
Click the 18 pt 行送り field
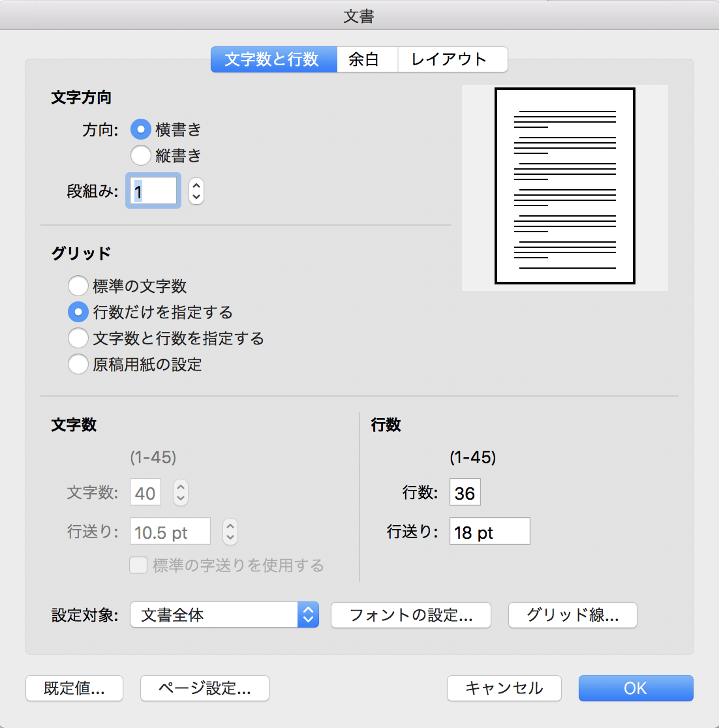tap(489, 531)
